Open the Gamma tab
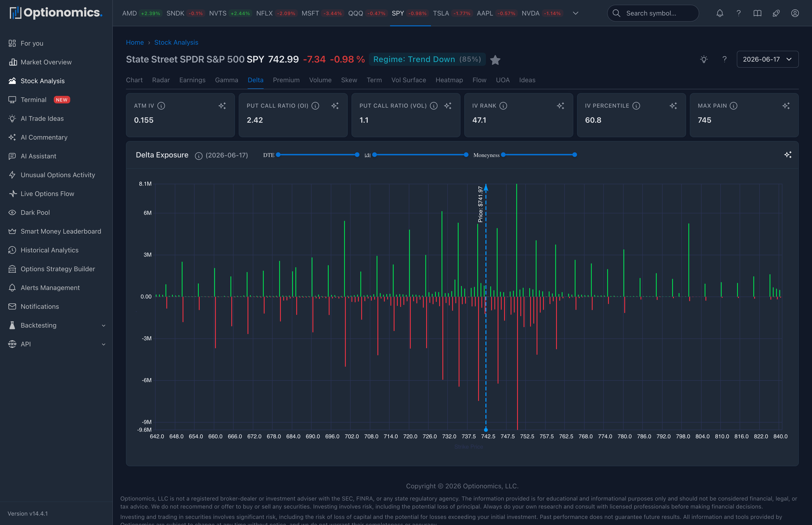Viewport: 812px width, 525px height. (226, 80)
